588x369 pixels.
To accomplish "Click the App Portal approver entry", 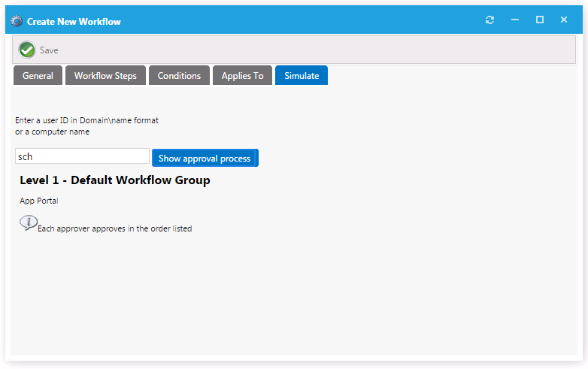I will 39,201.
